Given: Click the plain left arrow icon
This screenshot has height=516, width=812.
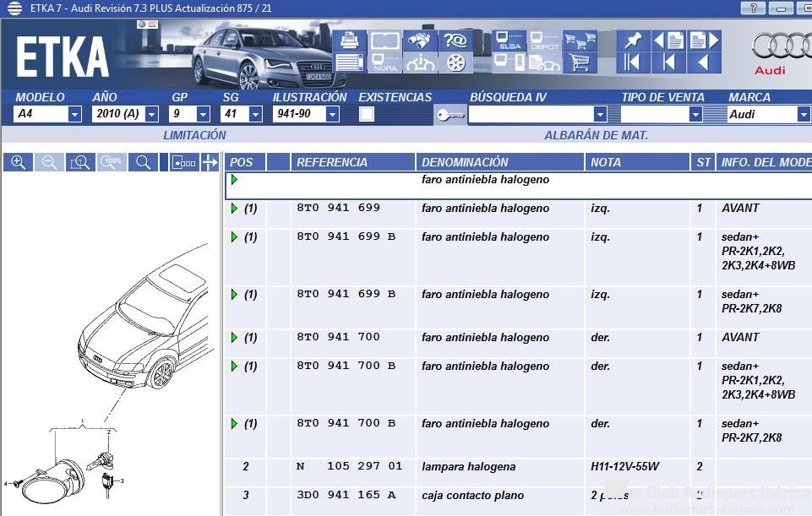Looking at the screenshot, I should (x=704, y=62).
